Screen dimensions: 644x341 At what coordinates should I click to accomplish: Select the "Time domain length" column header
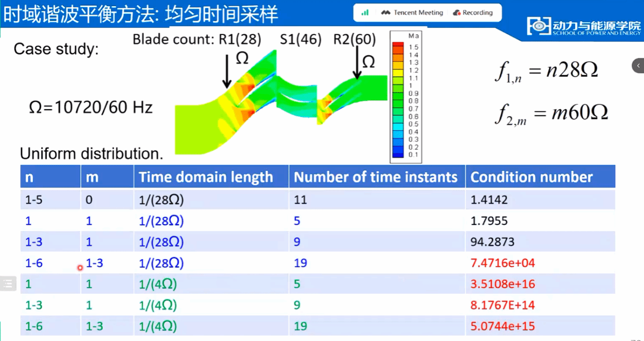[206, 177]
